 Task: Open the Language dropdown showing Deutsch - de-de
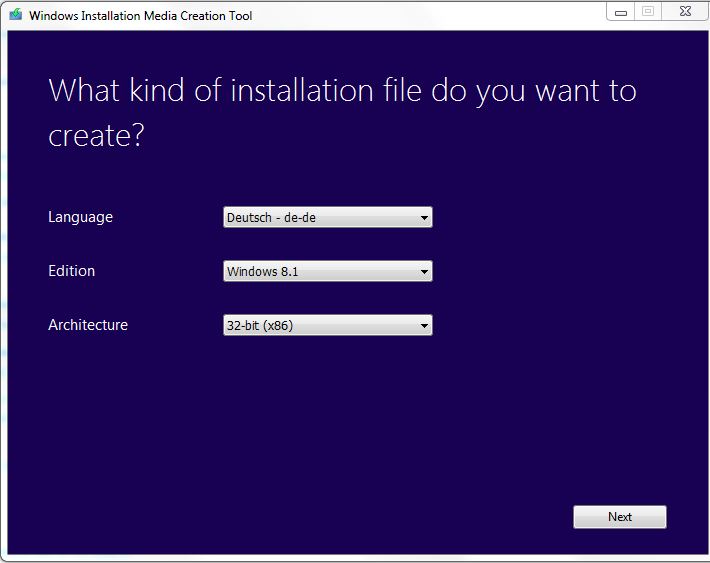tap(327, 217)
